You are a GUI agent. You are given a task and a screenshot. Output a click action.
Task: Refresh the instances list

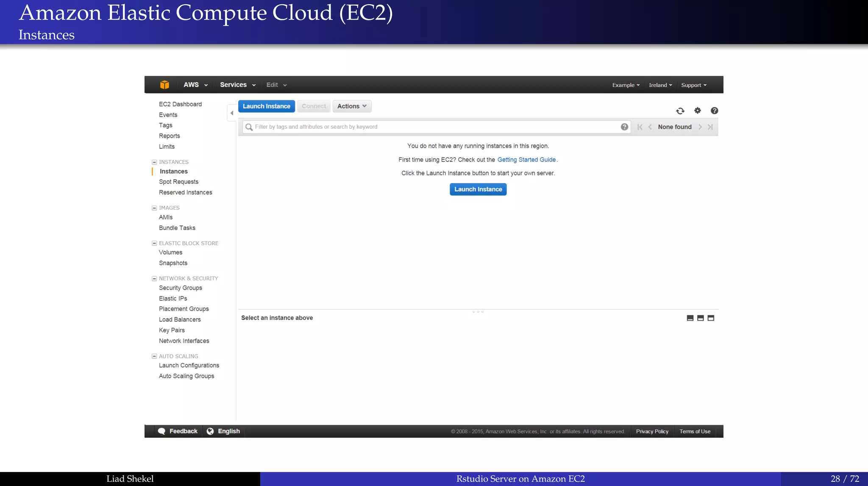680,111
